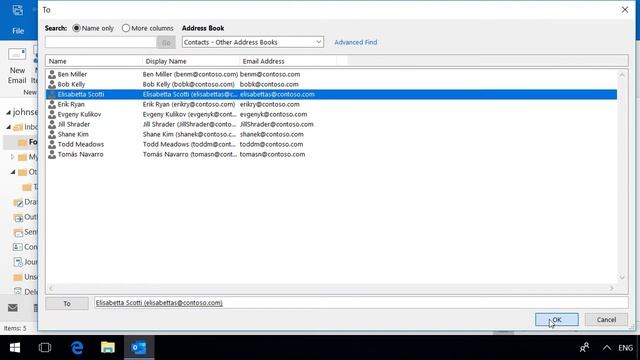Click the Outlook taskbar icon
This screenshot has height=360, width=640.
[x=139, y=347]
